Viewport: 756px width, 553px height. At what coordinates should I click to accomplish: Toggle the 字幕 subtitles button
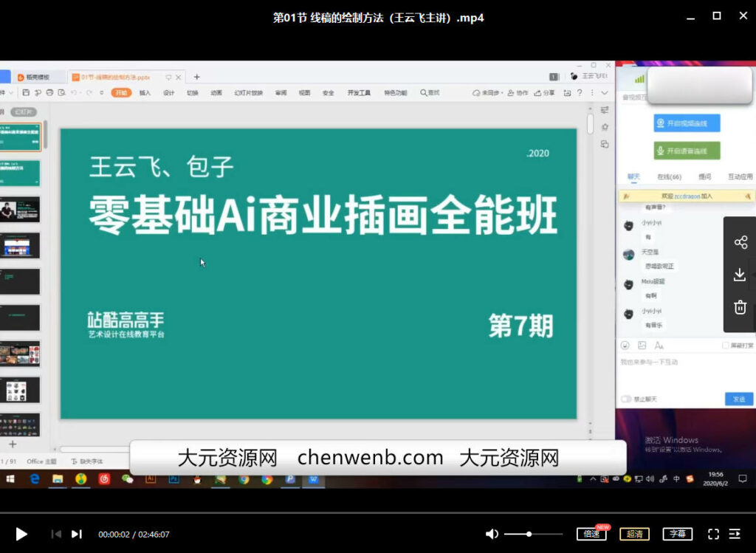[x=678, y=534]
